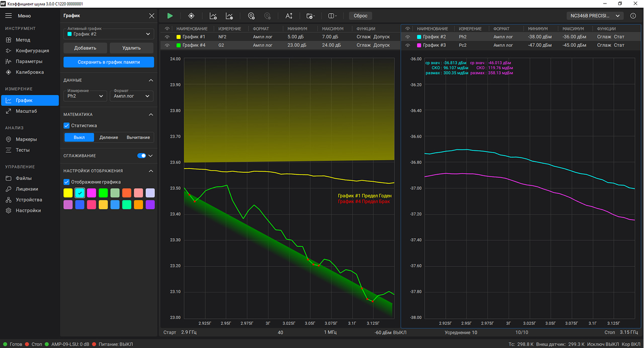Viewport: 644px width, 348px height.
Task: Click the Сохранить в график памяти button
Action: (109, 62)
